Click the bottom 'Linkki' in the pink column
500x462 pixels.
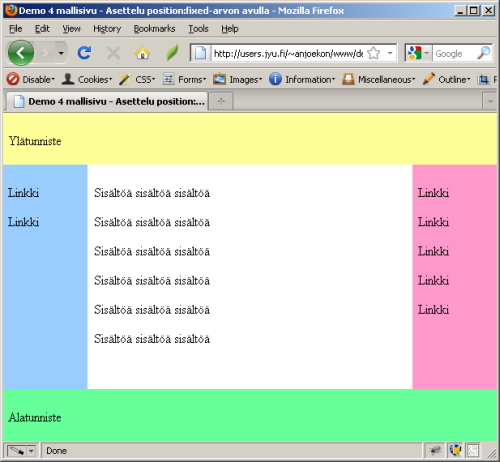tap(433, 310)
